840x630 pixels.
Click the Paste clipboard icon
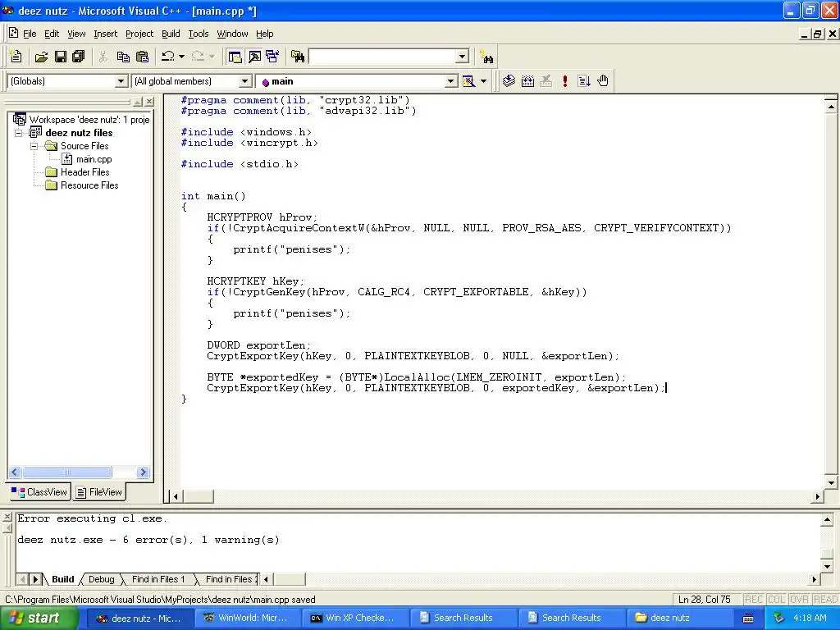142,57
